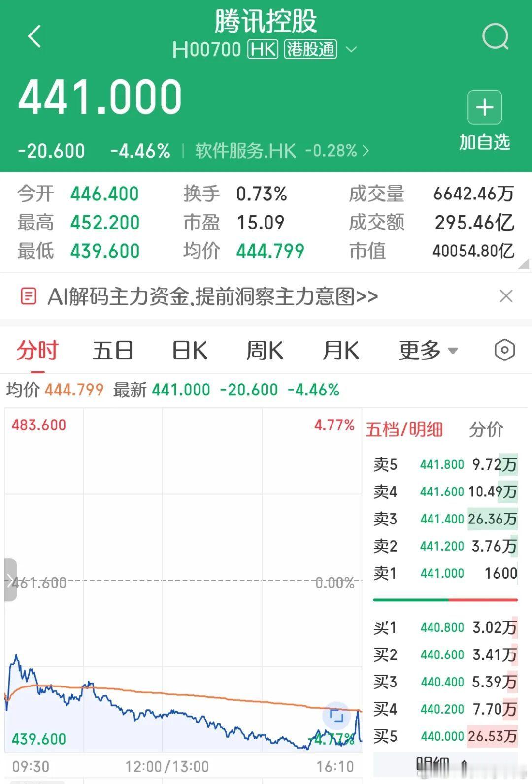Viewport: 532px width, 784px height.
Task: Tap 成交额 value 295.46亿
Action: click(475, 223)
